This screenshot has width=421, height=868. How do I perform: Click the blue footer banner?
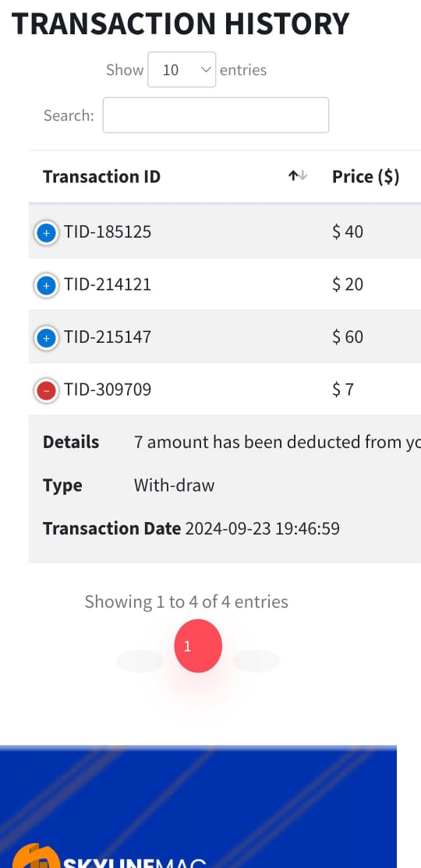pos(198,807)
